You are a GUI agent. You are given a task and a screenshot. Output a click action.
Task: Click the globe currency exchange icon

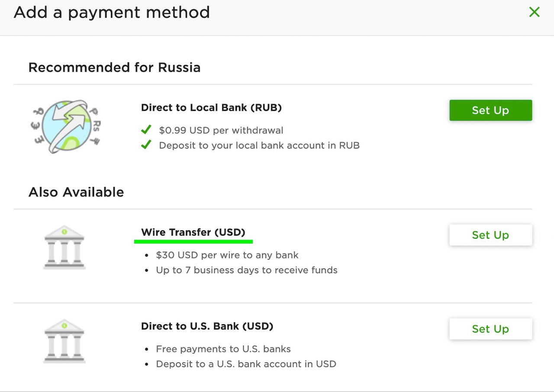(x=65, y=127)
